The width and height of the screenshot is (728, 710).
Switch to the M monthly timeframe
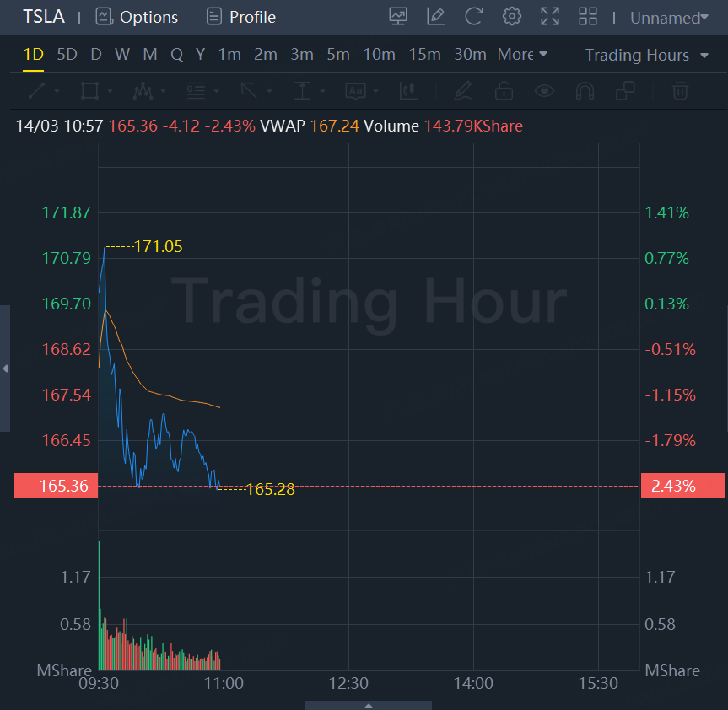150,55
